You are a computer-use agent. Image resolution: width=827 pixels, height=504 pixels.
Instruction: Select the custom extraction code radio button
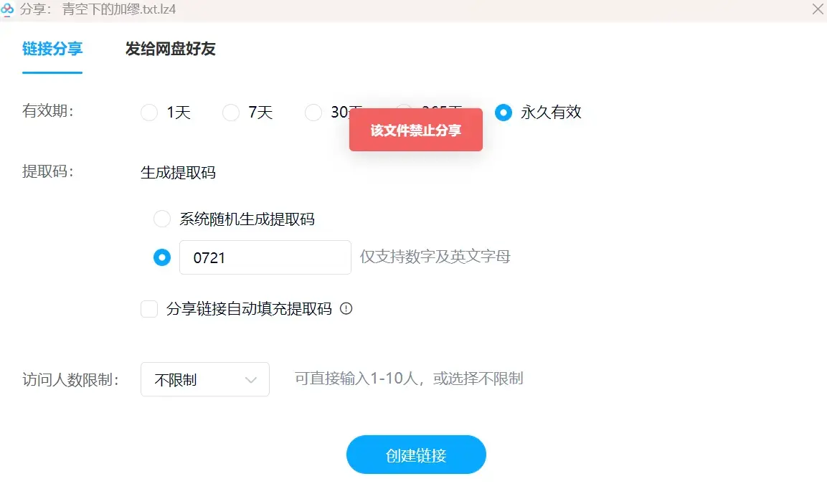coord(162,257)
